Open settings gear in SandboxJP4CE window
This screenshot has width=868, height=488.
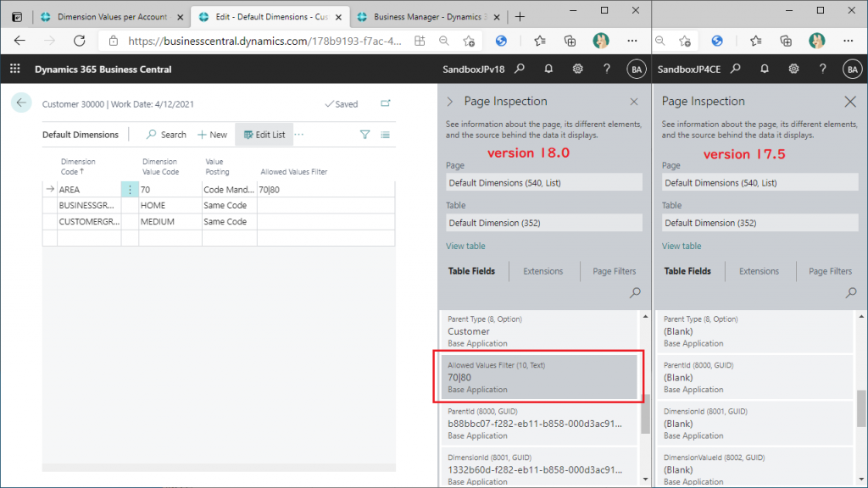coord(793,69)
